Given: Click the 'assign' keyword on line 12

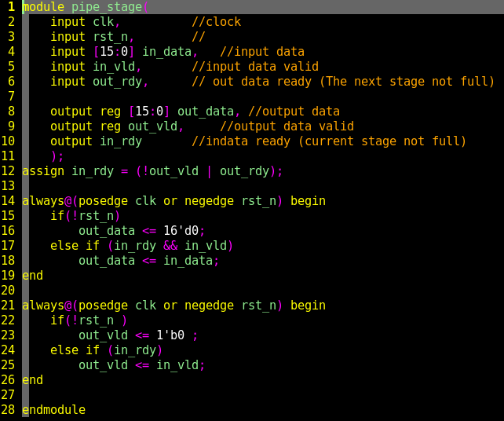Looking at the screenshot, I should tap(43, 171).
